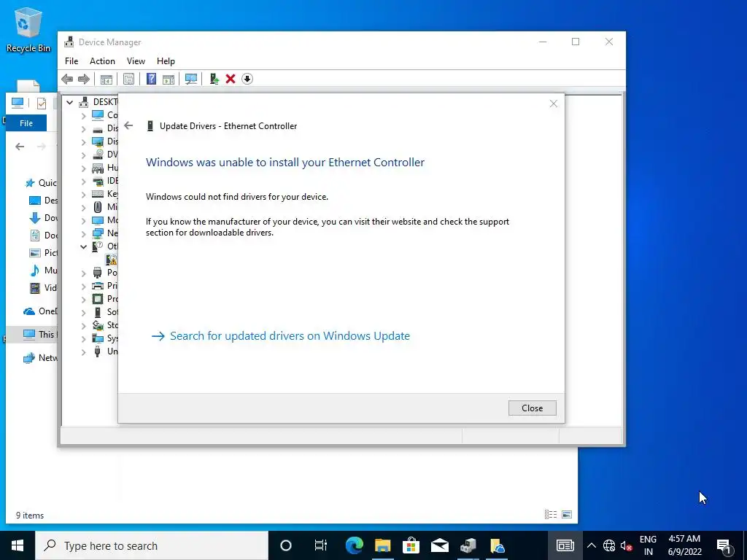Switch File Explorer to large icons view
Viewport: 747px width, 560px height.
tap(566, 514)
